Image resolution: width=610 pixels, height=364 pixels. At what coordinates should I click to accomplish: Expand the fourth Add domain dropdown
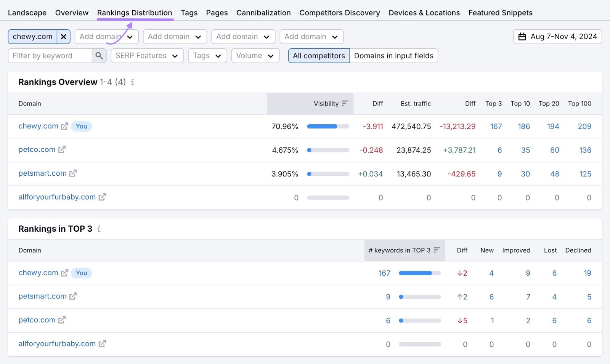point(311,37)
